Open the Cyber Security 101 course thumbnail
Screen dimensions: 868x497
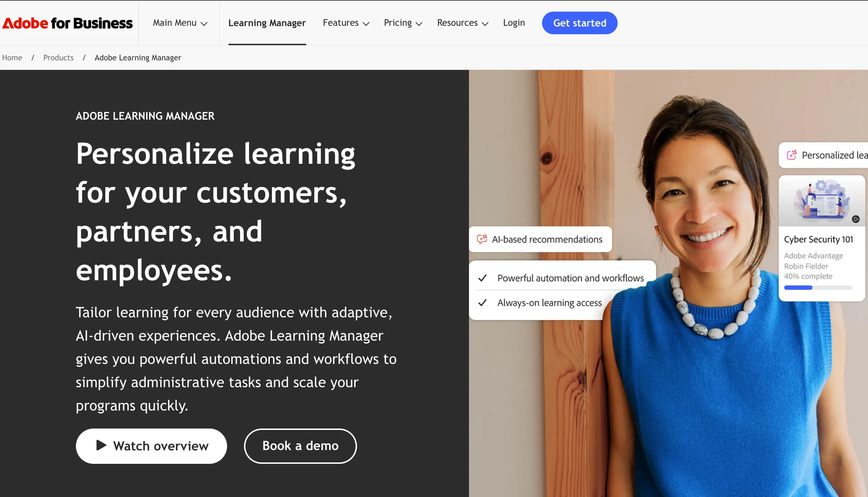[x=822, y=201]
